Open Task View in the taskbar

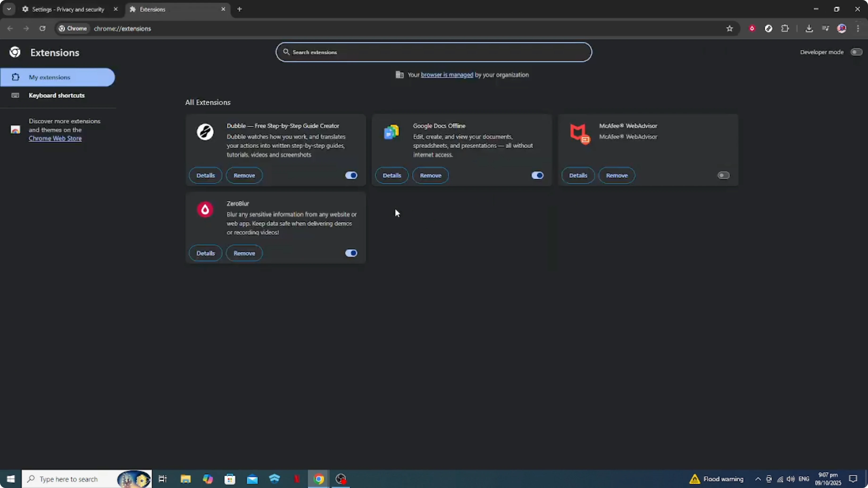click(163, 479)
